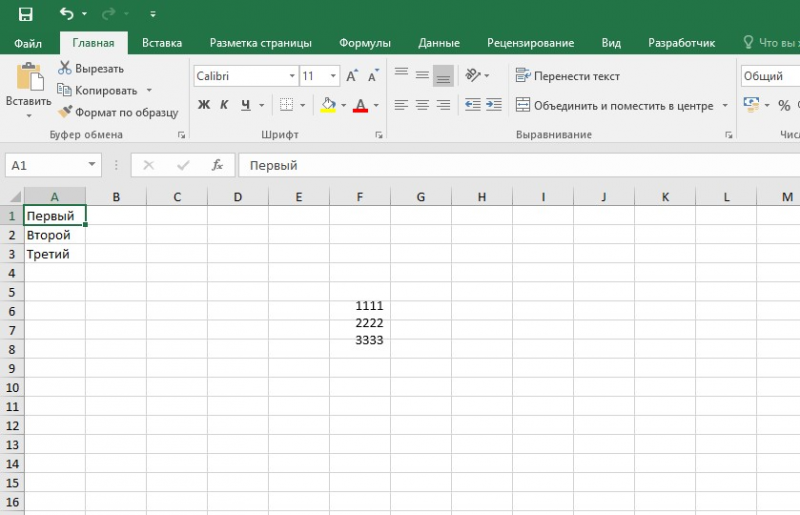
Task: Increase font size with the large A icon
Action: click(x=352, y=76)
